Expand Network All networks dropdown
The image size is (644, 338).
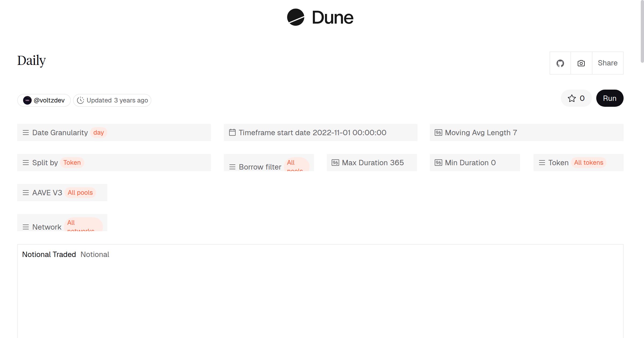pyautogui.click(x=83, y=225)
